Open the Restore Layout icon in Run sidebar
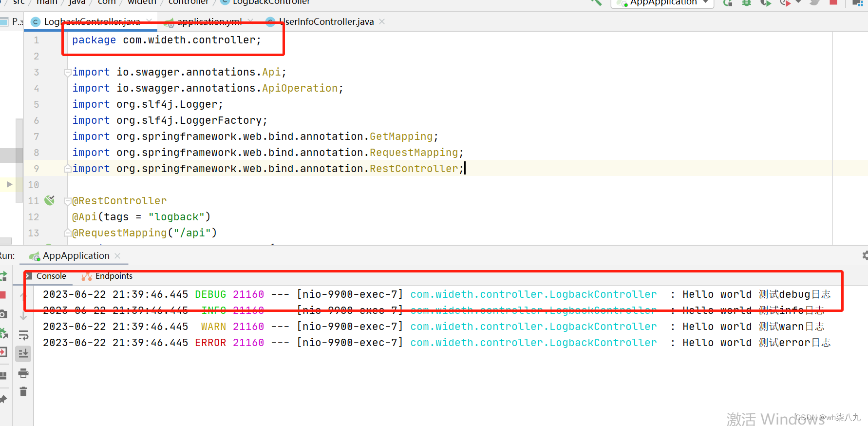Image resolution: width=868 pixels, height=426 pixels. point(3,375)
